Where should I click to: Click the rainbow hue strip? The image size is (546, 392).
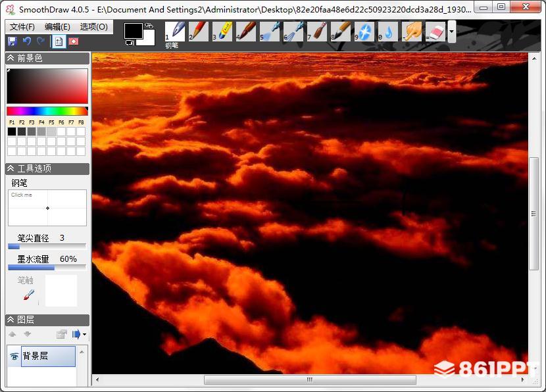(47, 111)
